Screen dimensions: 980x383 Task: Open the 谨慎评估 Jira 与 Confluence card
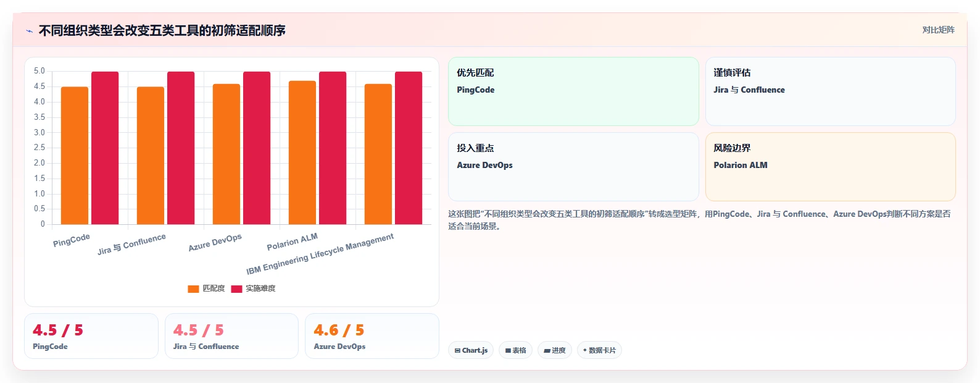(830, 91)
